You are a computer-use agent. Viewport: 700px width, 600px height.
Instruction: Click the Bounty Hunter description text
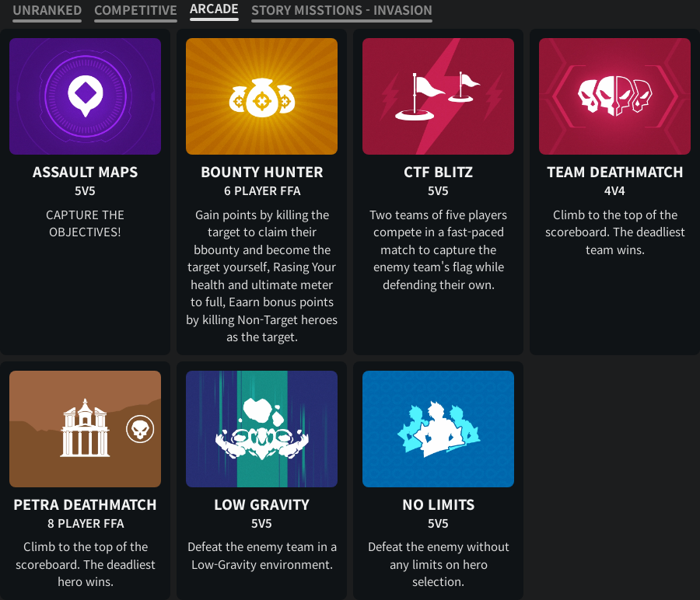(x=261, y=276)
